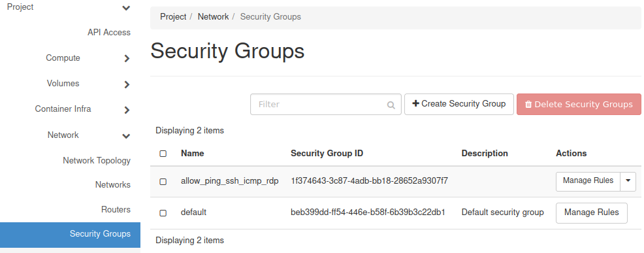Open dropdown arrow next to allow_ping_ssh_icmp_rdp Manage Rules
644x253 pixels.
pos(628,182)
